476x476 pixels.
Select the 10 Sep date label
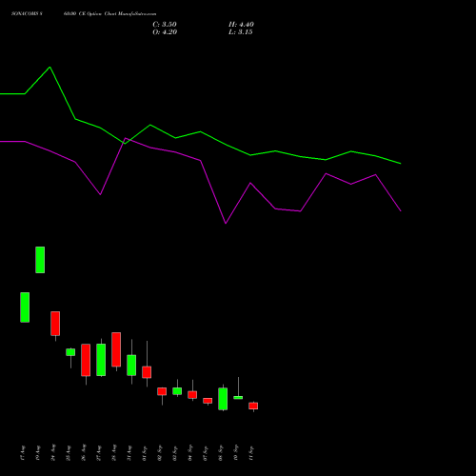coord(236,452)
